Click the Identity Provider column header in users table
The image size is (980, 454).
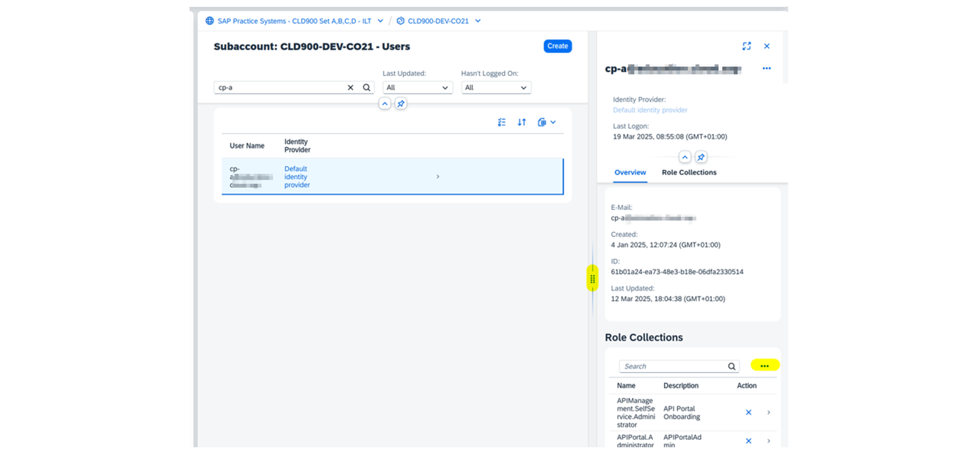(x=297, y=146)
